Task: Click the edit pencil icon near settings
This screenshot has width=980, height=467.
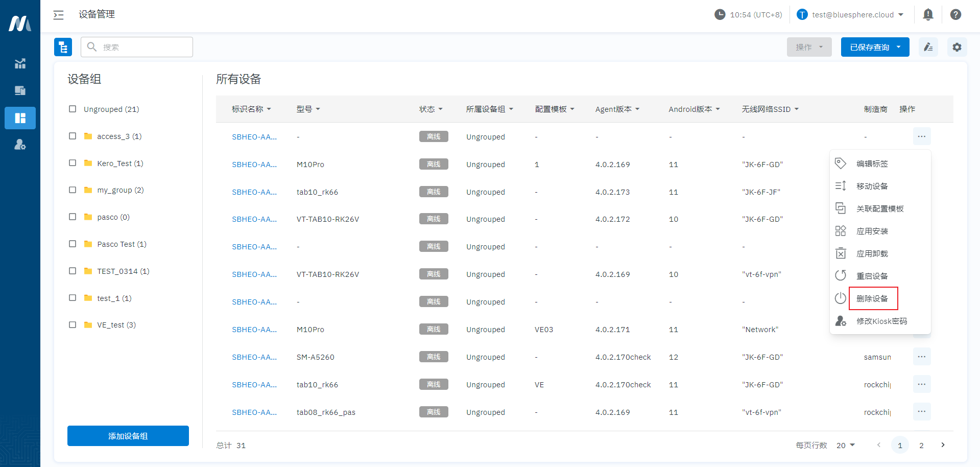Action: 928,47
